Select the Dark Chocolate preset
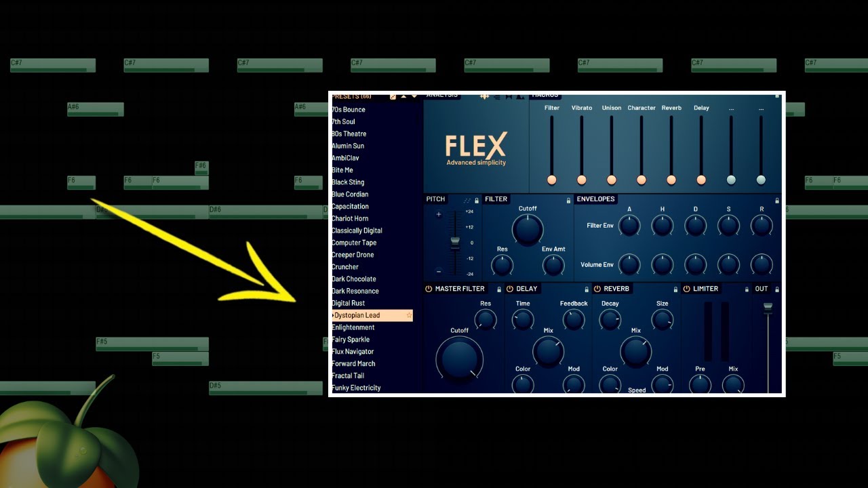 pyautogui.click(x=354, y=279)
